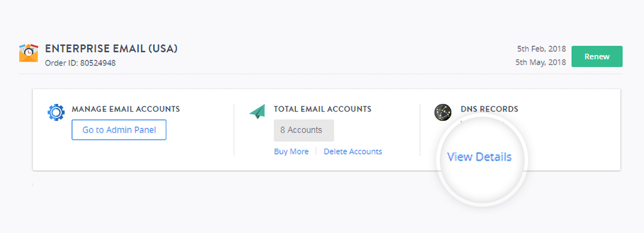Click the Enterprise Email envelope icon

(x=29, y=53)
